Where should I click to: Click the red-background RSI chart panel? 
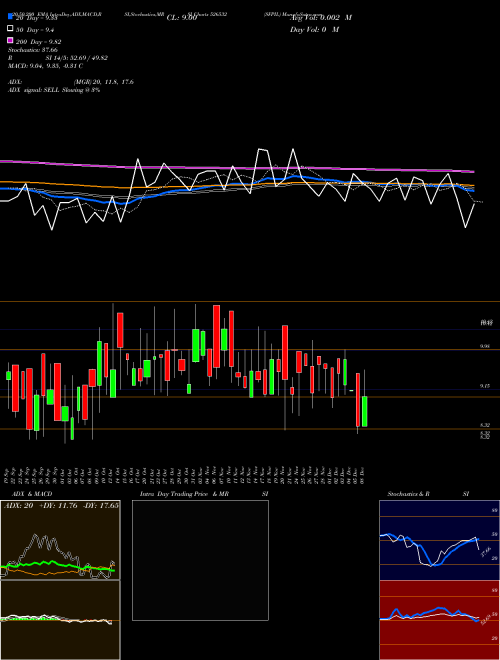[x=439, y=620]
